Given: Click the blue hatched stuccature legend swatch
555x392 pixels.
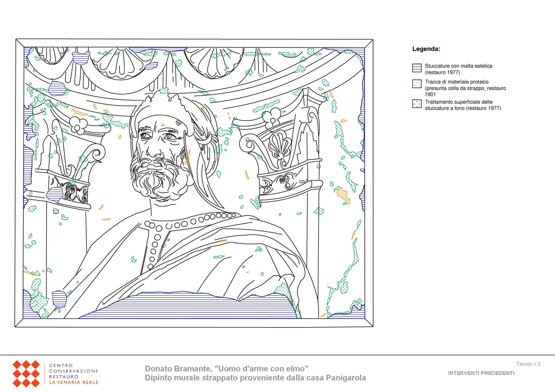Looking at the screenshot, I should click(x=417, y=68).
